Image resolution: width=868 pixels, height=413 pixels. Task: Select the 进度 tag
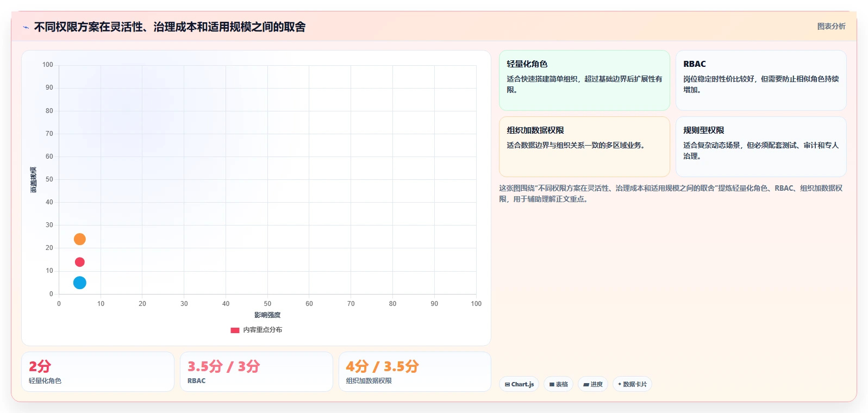593,384
